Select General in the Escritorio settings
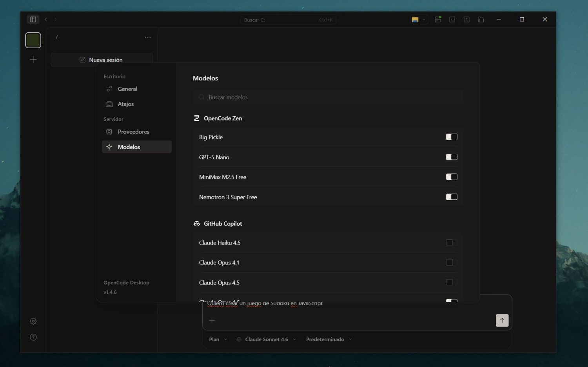 (127, 89)
